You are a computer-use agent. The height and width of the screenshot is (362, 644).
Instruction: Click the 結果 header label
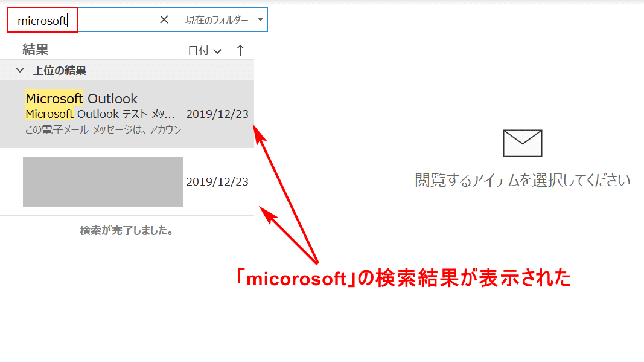point(35,50)
